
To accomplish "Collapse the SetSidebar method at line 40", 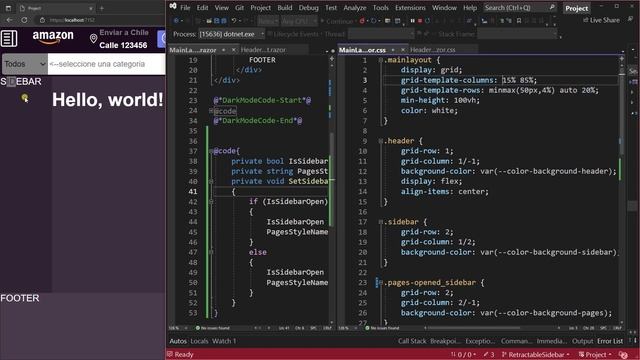I will (x=211, y=181).
